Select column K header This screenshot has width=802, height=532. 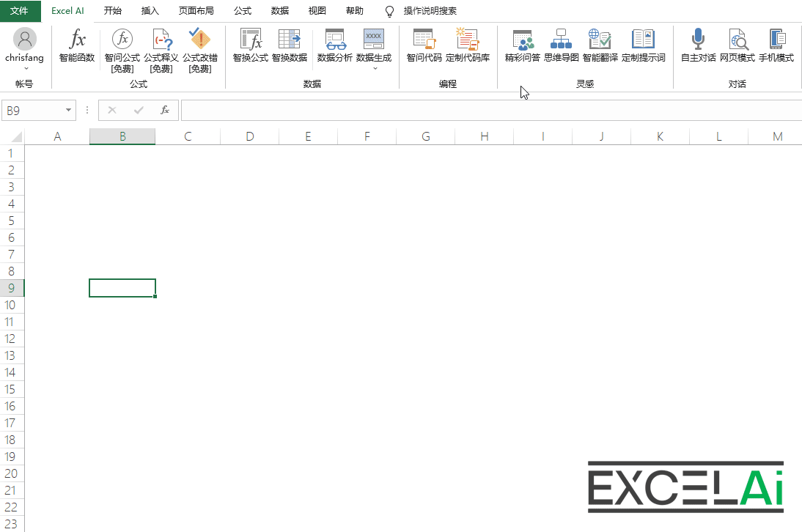click(x=660, y=136)
